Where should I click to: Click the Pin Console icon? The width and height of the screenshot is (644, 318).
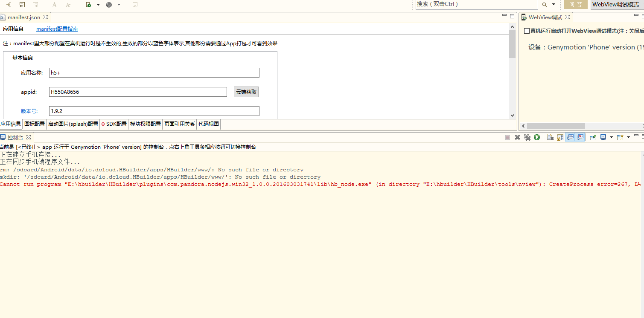593,137
